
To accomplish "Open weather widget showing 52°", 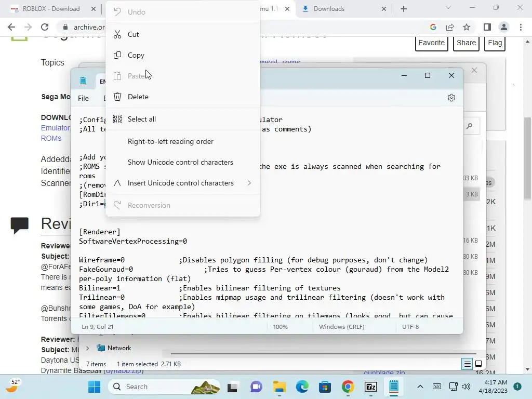I will point(13,386).
